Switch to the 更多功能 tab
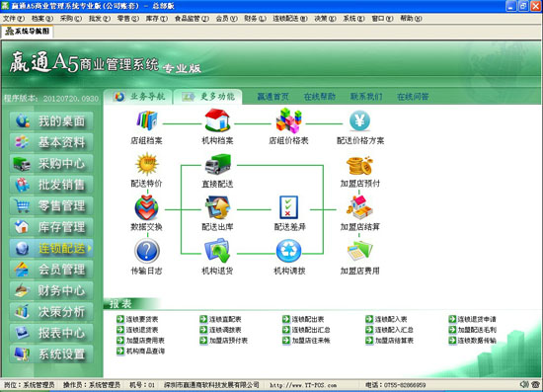This screenshot has height=392, width=543. pos(207,97)
